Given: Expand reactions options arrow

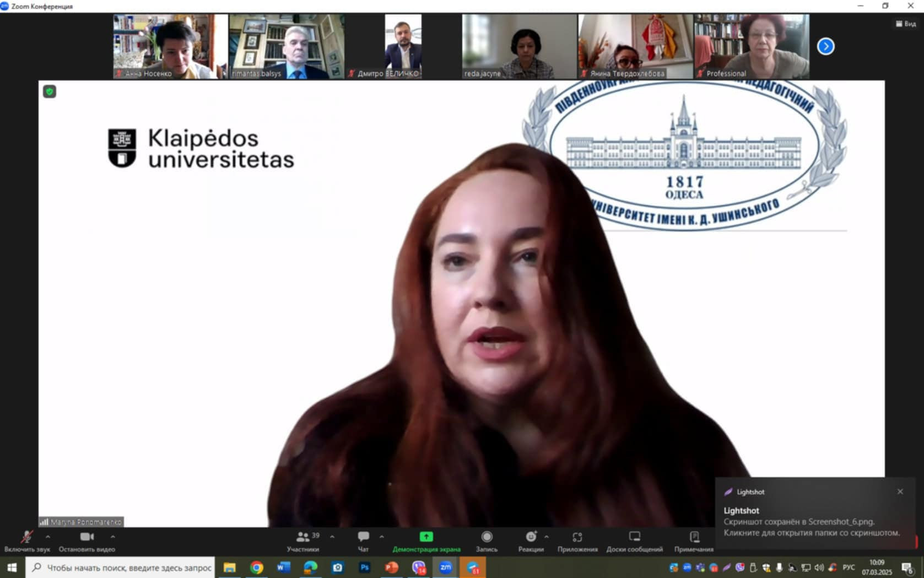Looking at the screenshot, I should tap(547, 537).
